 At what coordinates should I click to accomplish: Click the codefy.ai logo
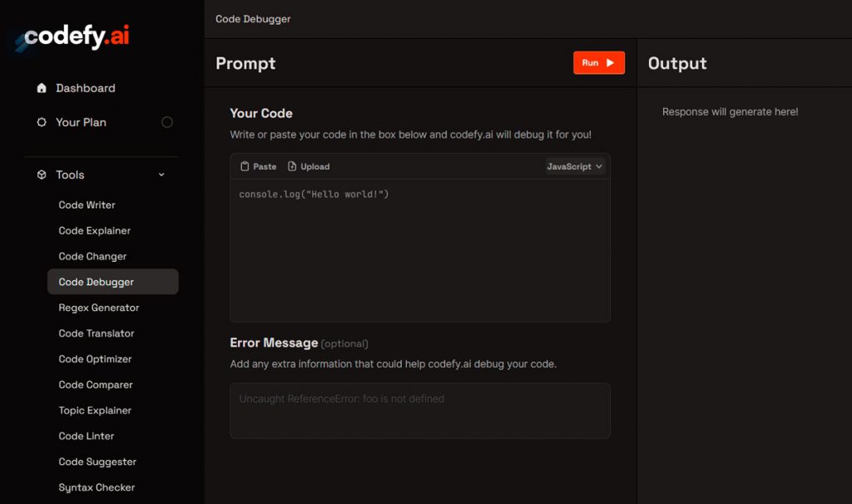pyautogui.click(x=76, y=37)
